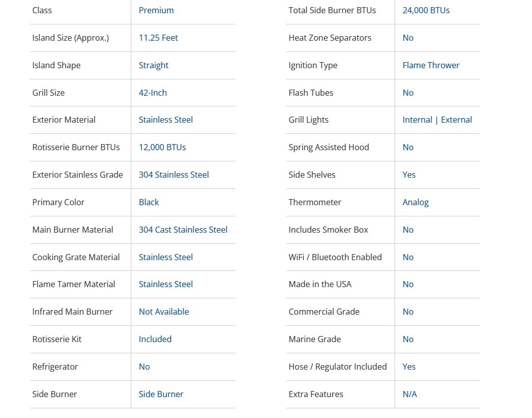
Task: Click Yes next to Side Shelves
Action: tap(409, 175)
